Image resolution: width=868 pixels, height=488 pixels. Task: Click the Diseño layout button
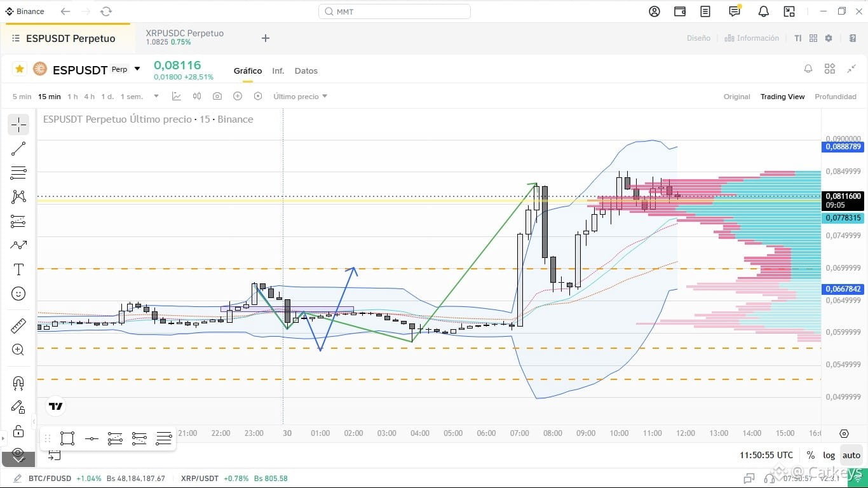[698, 38]
